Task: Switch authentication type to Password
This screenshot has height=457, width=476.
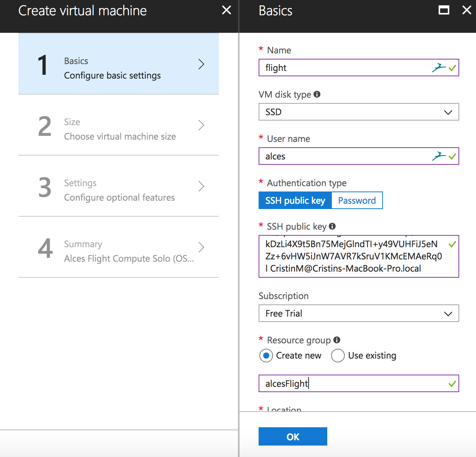Action: [x=357, y=200]
